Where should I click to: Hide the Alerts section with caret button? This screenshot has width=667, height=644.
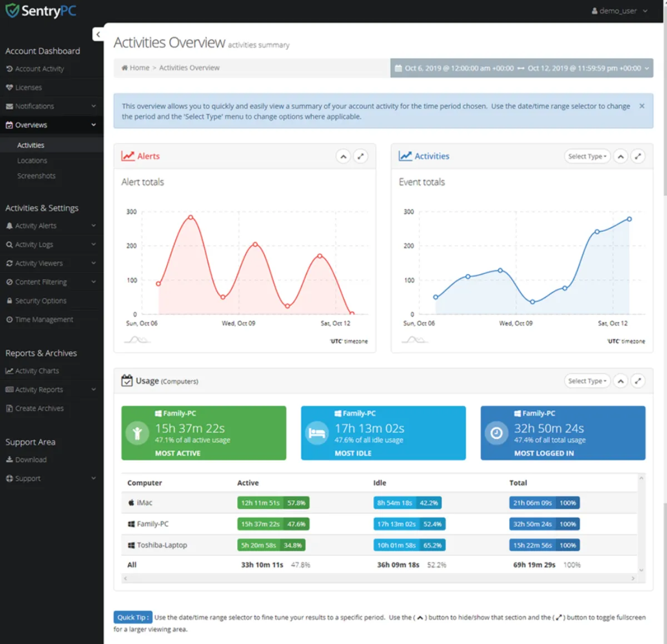click(344, 156)
